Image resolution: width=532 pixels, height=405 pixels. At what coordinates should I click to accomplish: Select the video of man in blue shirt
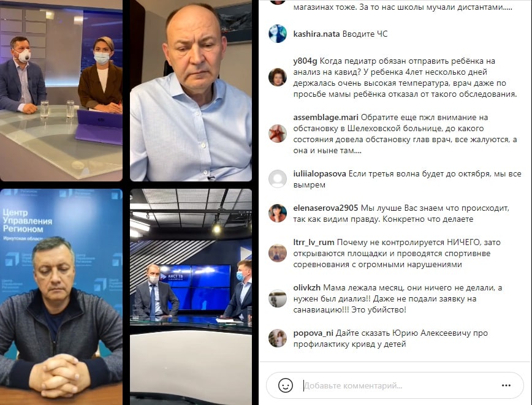[x=191, y=91]
